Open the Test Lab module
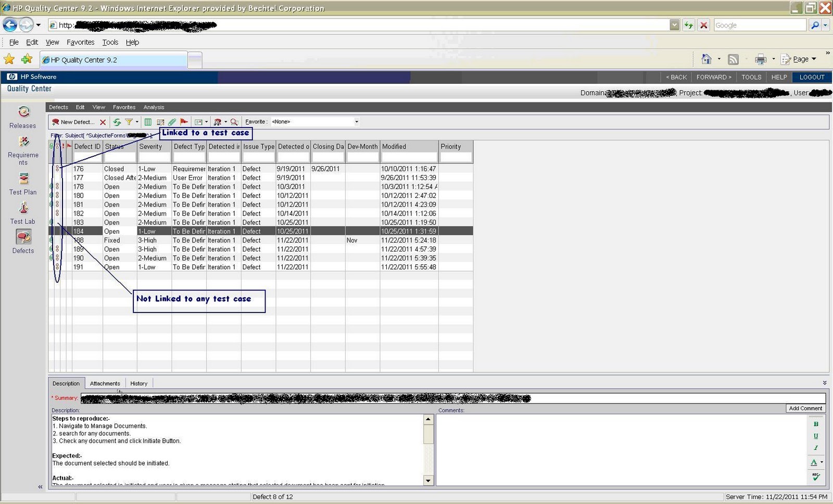The image size is (833, 504). click(23, 213)
